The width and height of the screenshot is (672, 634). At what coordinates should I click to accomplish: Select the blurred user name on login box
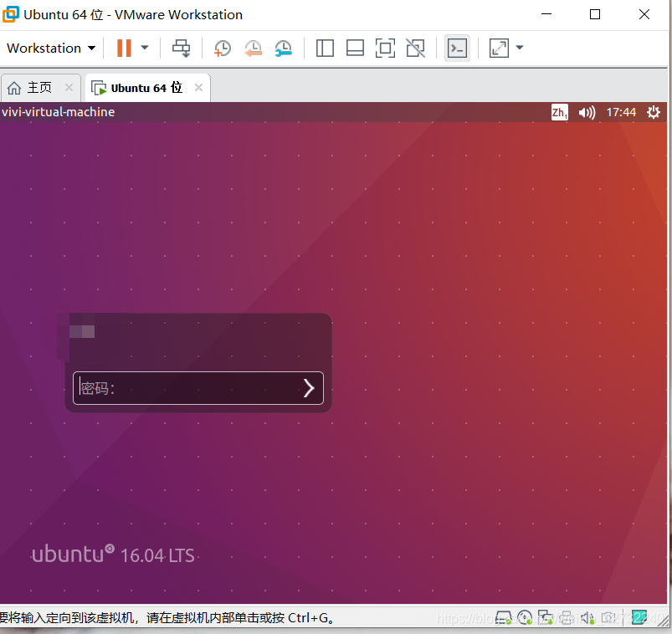[x=82, y=331]
